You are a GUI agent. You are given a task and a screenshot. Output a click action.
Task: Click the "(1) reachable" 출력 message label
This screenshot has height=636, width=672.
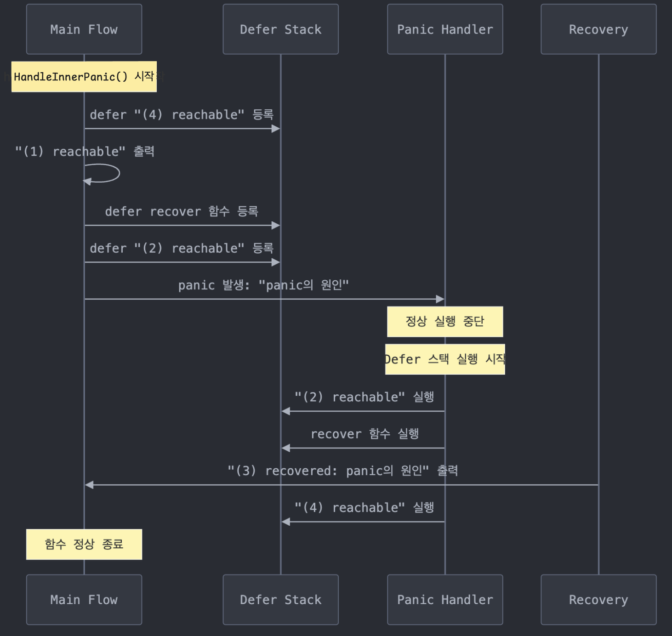click(x=85, y=151)
